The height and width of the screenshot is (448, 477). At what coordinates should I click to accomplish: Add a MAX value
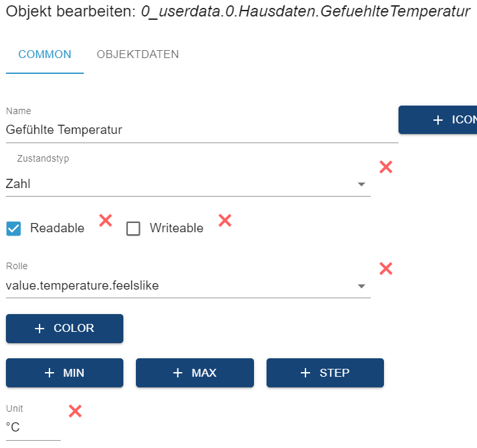[x=195, y=373]
